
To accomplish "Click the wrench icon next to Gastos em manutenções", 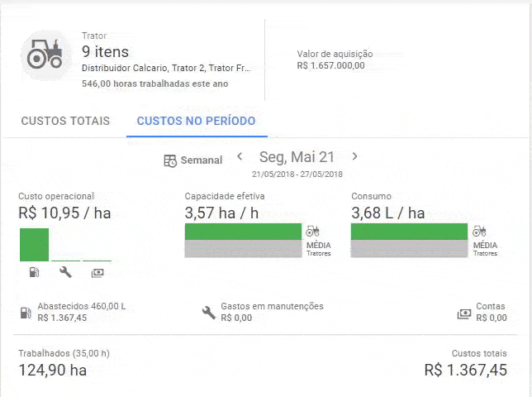I will [x=209, y=313].
